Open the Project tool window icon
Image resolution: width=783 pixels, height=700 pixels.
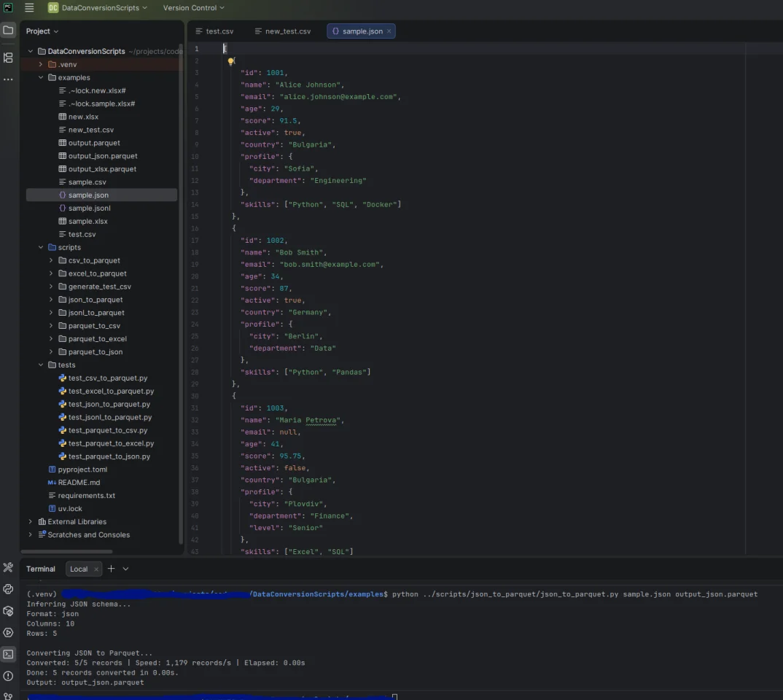(x=8, y=31)
